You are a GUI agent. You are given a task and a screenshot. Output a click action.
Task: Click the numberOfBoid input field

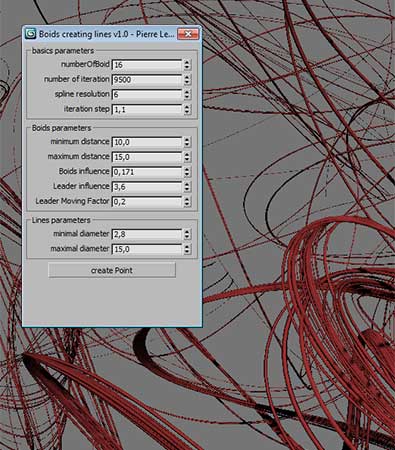tap(147, 65)
